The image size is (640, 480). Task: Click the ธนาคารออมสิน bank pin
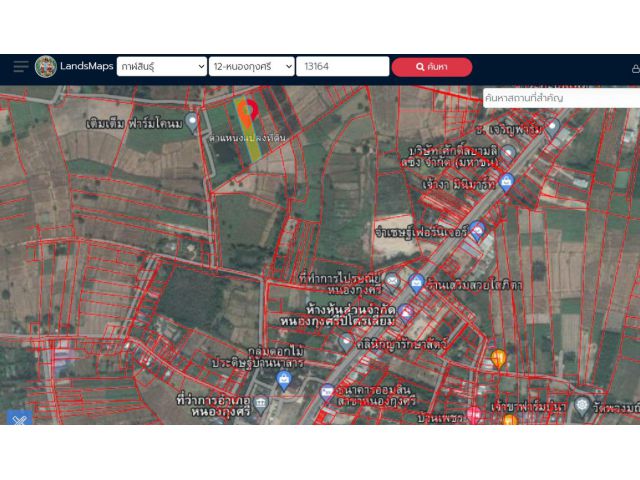327,393
